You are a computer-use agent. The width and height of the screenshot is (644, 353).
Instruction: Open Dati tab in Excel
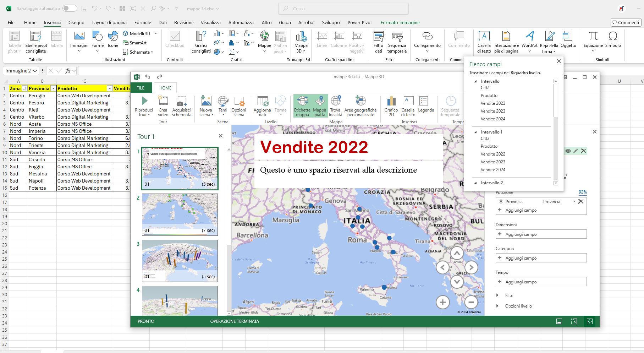click(x=163, y=22)
